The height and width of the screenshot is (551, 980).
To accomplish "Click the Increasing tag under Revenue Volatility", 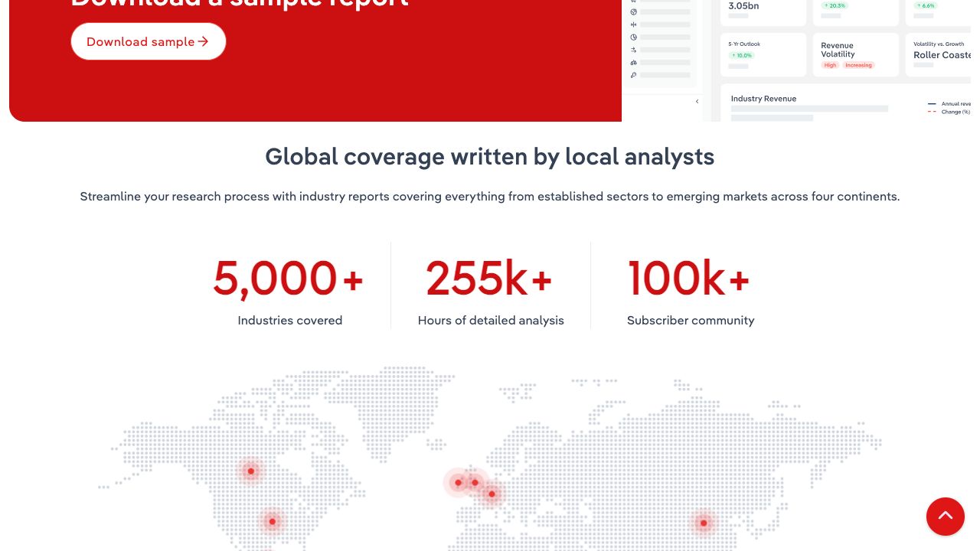I will point(858,65).
